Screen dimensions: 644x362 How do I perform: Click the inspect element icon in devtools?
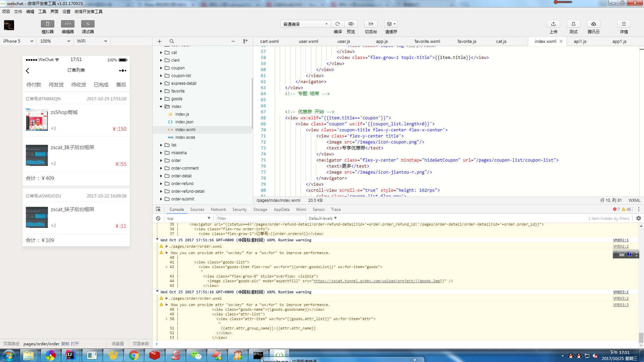(158, 209)
